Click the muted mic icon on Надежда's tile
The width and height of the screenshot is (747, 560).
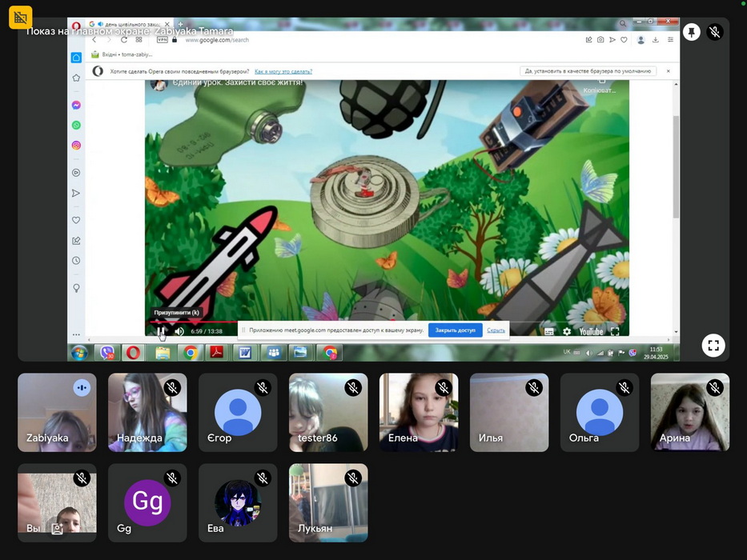[172, 388]
